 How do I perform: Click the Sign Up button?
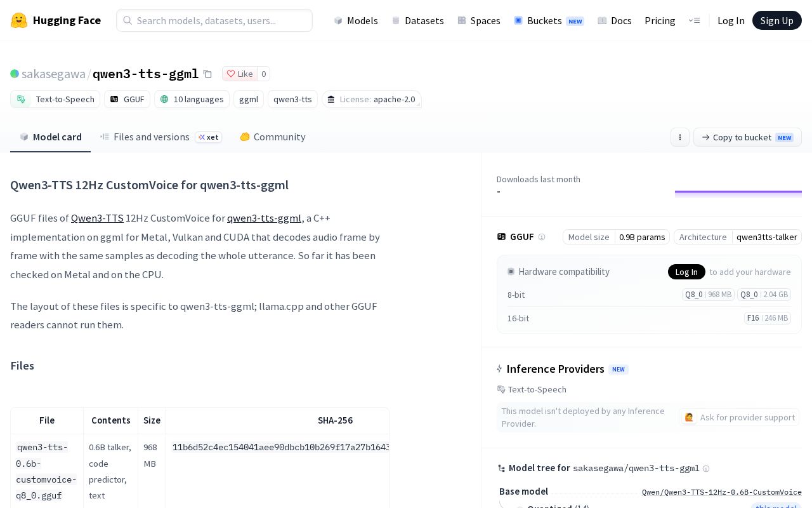(x=777, y=20)
